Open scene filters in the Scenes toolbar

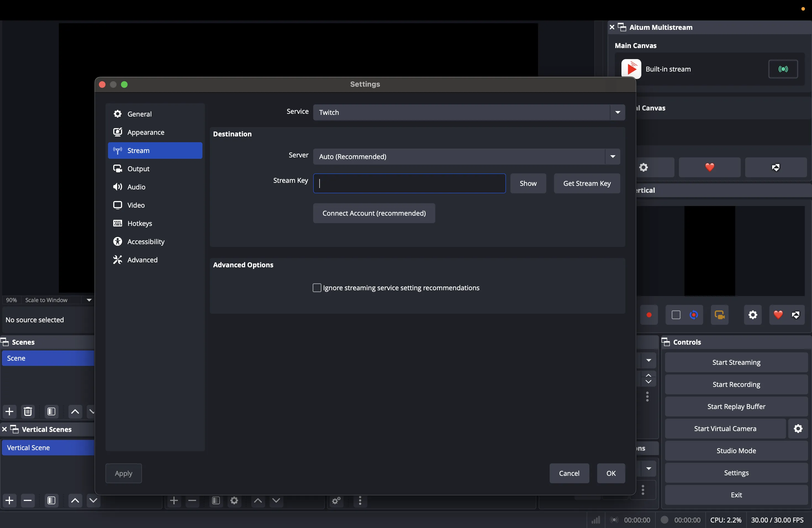[x=52, y=412]
